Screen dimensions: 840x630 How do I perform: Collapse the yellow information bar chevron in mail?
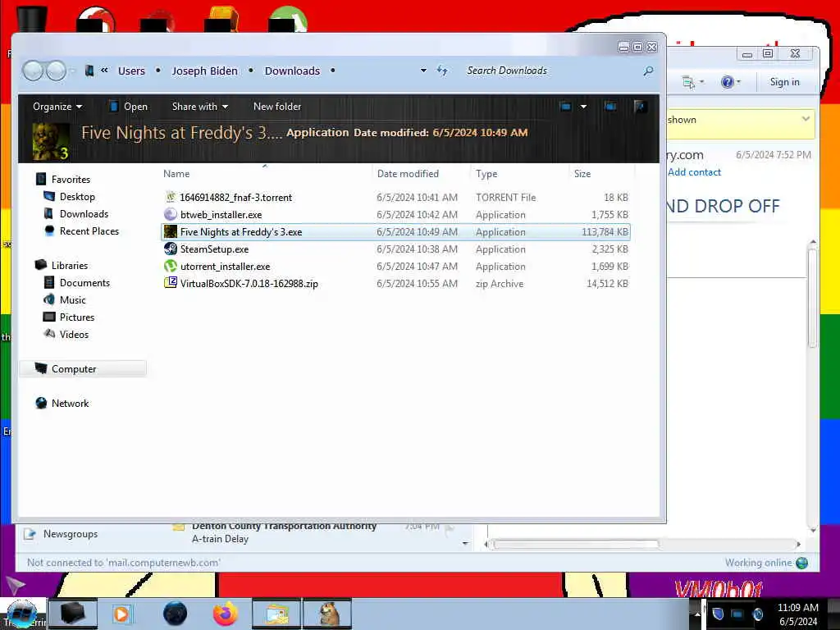click(x=806, y=118)
